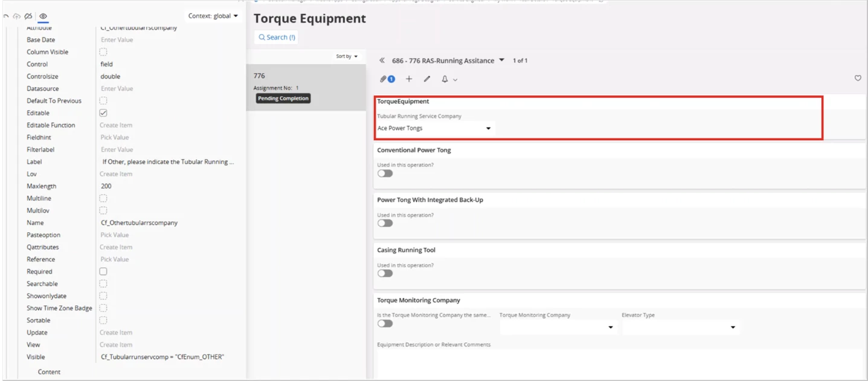Click the TorqueEquipment section title

[403, 101]
